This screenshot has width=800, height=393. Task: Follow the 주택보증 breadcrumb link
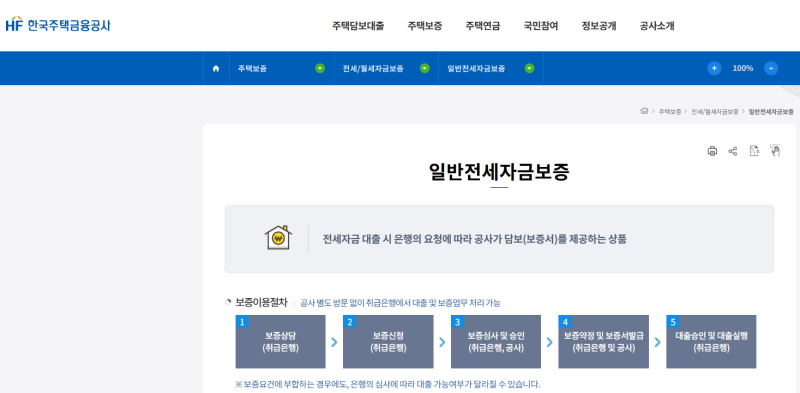669,112
